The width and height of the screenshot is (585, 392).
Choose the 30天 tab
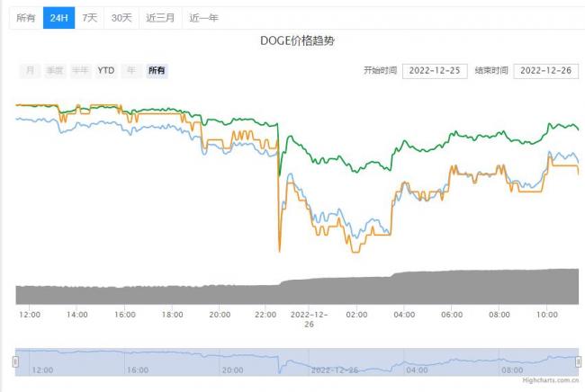point(121,17)
